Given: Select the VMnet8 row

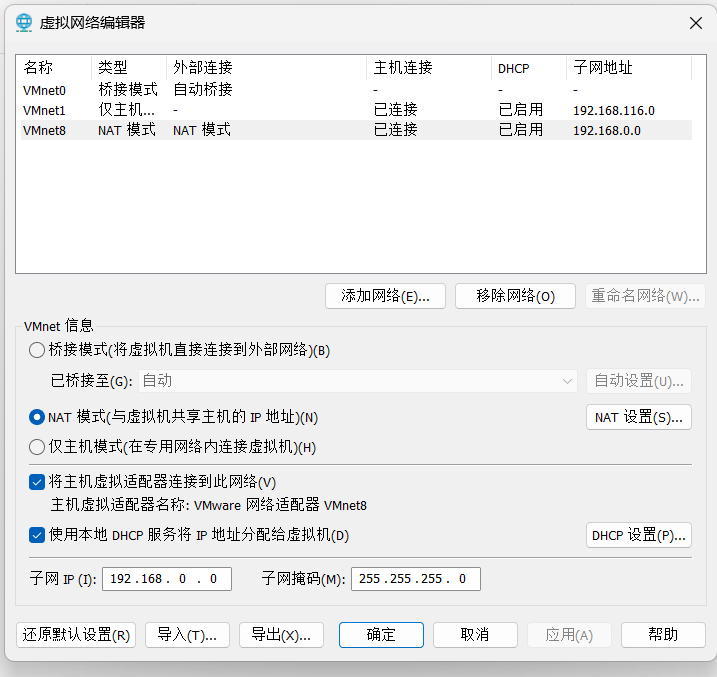Looking at the screenshot, I should pyautogui.click(x=356, y=130).
